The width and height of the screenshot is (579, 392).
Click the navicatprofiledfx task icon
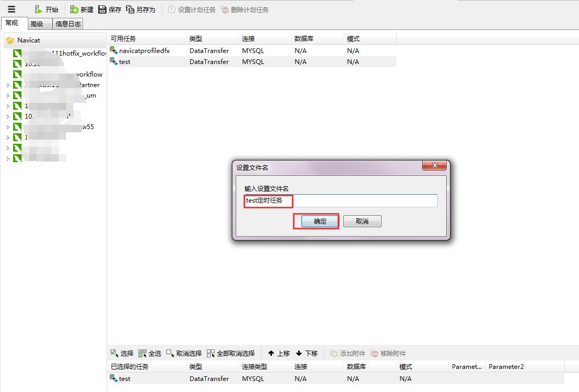pyautogui.click(x=114, y=50)
